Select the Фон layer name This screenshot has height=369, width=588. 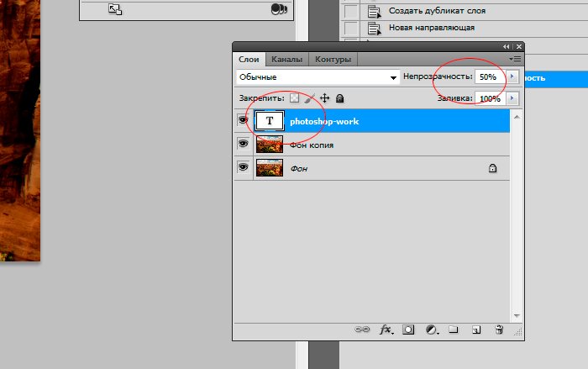pyautogui.click(x=299, y=169)
